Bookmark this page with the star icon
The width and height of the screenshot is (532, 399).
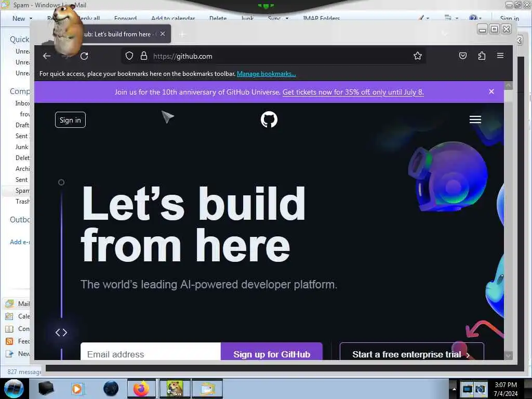point(418,56)
